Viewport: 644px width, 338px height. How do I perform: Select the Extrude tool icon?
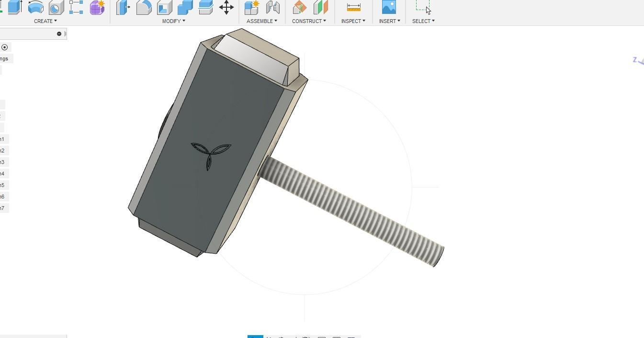pos(15,7)
